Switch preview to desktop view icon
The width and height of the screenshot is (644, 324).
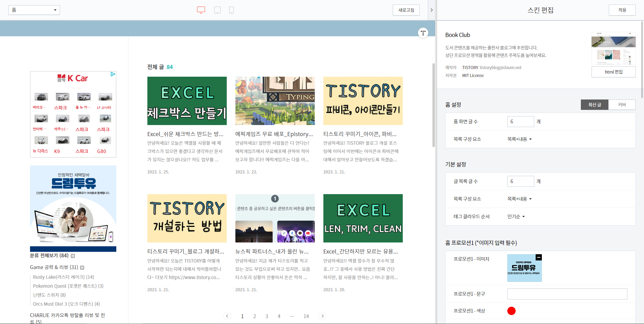point(201,10)
